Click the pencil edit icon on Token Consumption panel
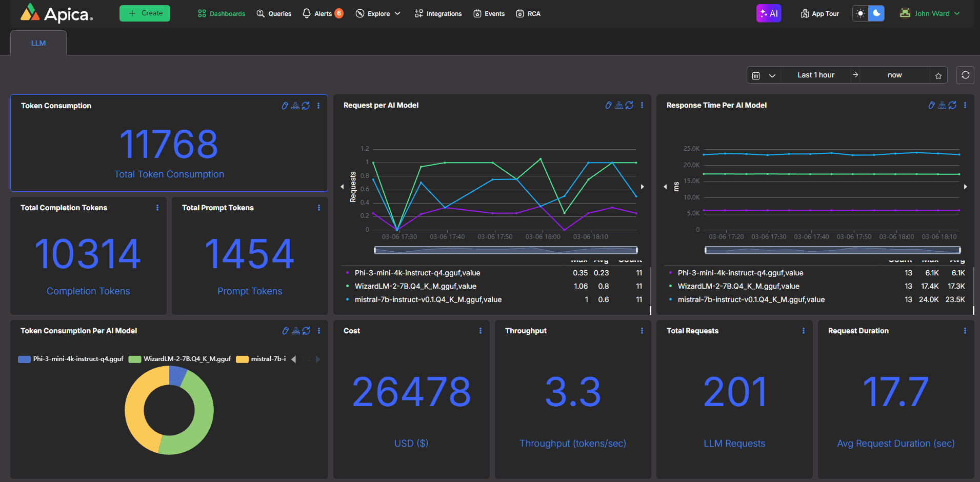This screenshot has height=482, width=980. pyautogui.click(x=285, y=106)
